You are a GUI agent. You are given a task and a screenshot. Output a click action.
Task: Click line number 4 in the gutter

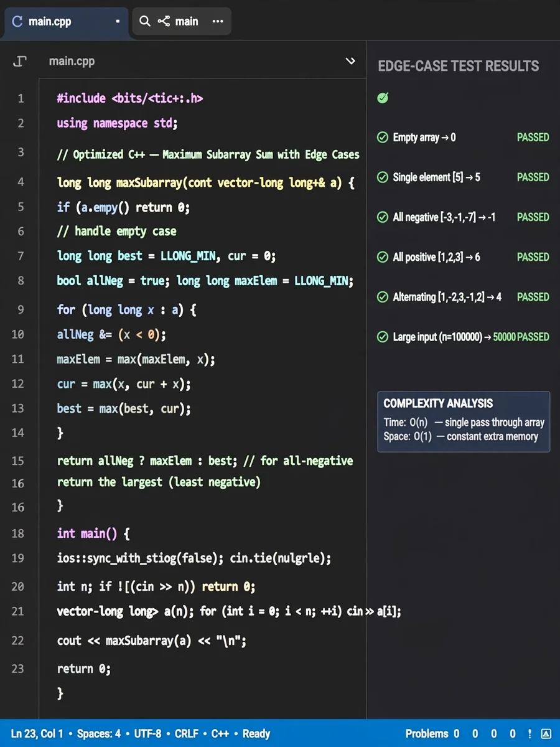click(x=21, y=182)
